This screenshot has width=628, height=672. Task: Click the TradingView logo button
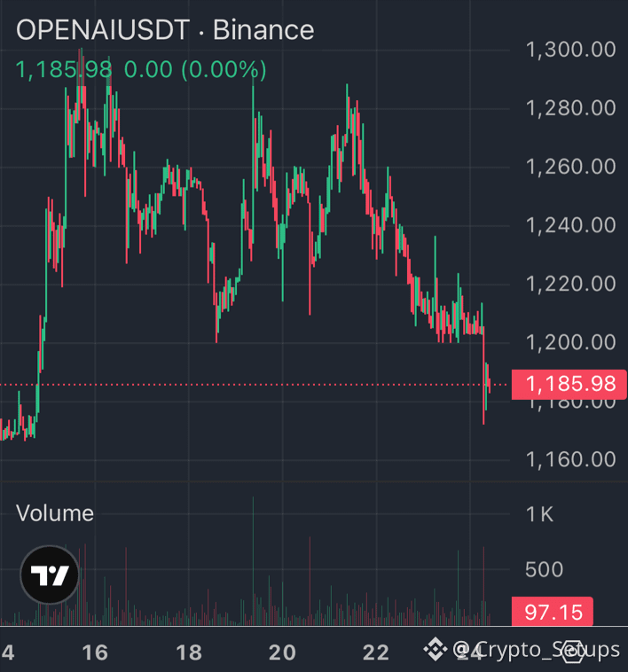[50, 574]
